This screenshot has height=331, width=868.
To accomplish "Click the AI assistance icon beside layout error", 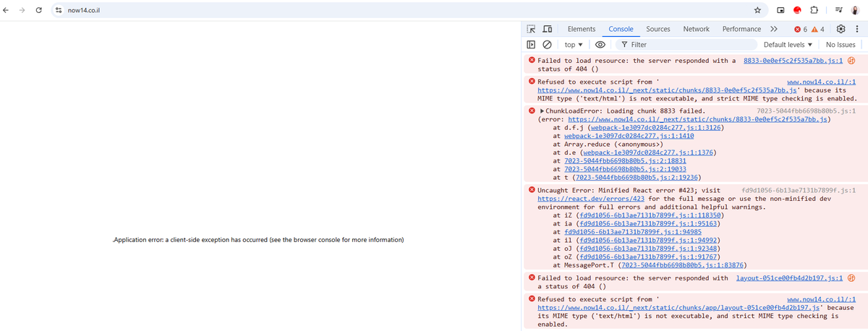I will [851, 278].
